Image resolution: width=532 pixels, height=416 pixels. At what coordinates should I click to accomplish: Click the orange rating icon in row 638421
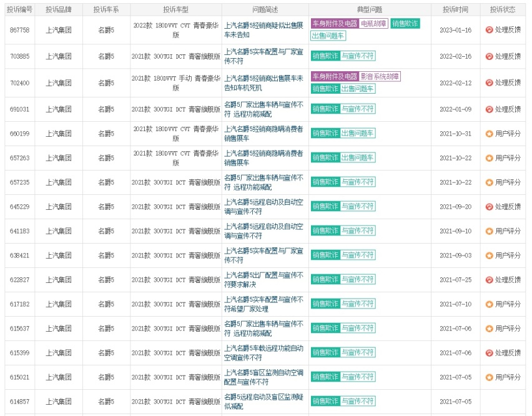pyautogui.click(x=489, y=255)
